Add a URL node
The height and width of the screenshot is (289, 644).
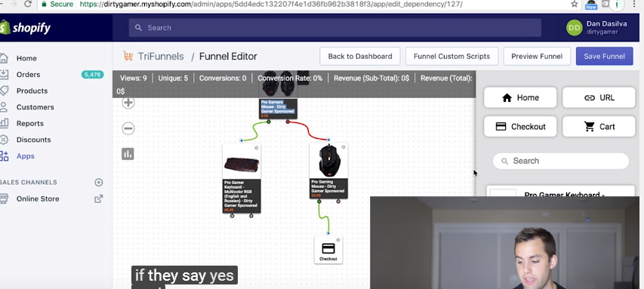point(599,97)
